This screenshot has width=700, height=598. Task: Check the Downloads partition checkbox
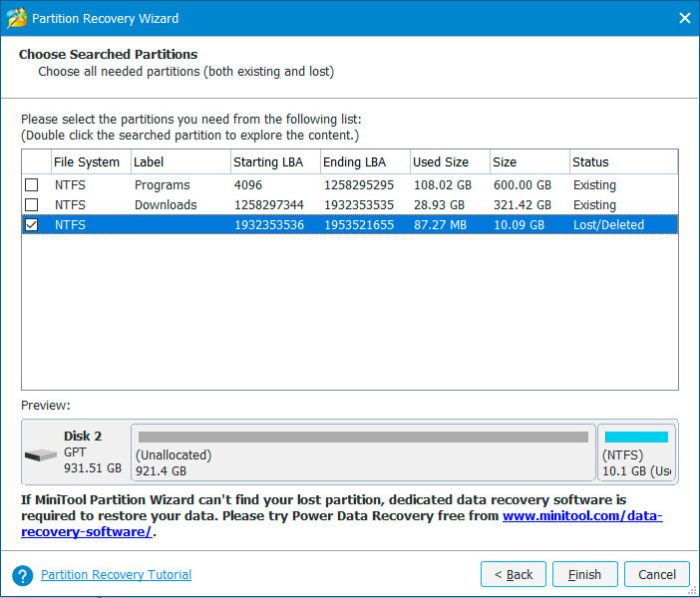(x=31, y=205)
